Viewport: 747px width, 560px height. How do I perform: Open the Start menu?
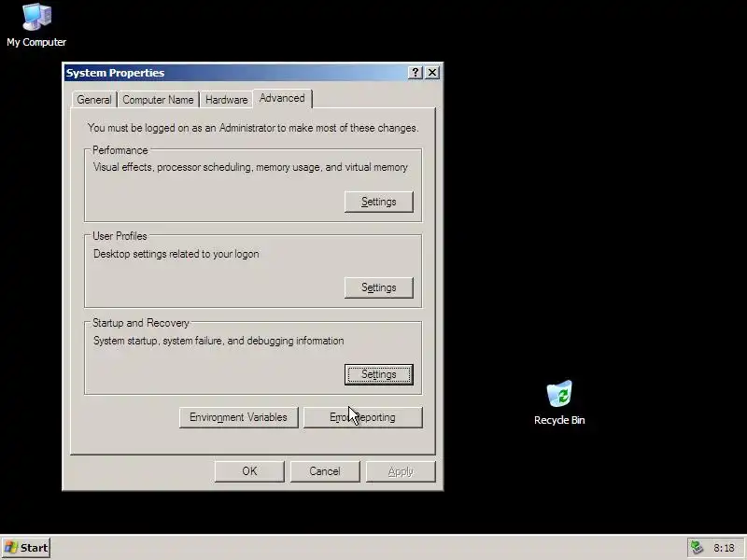(26, 548)
